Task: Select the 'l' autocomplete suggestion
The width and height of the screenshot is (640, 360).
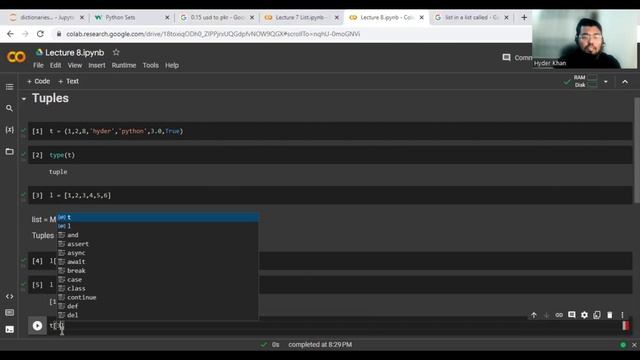Action: pos(157,226)
